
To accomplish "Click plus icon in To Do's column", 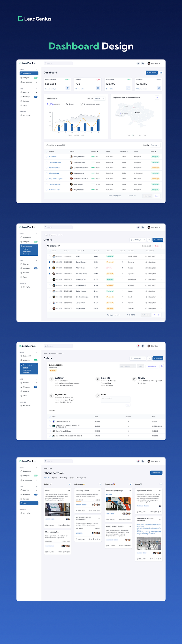I will click(70, 484).
